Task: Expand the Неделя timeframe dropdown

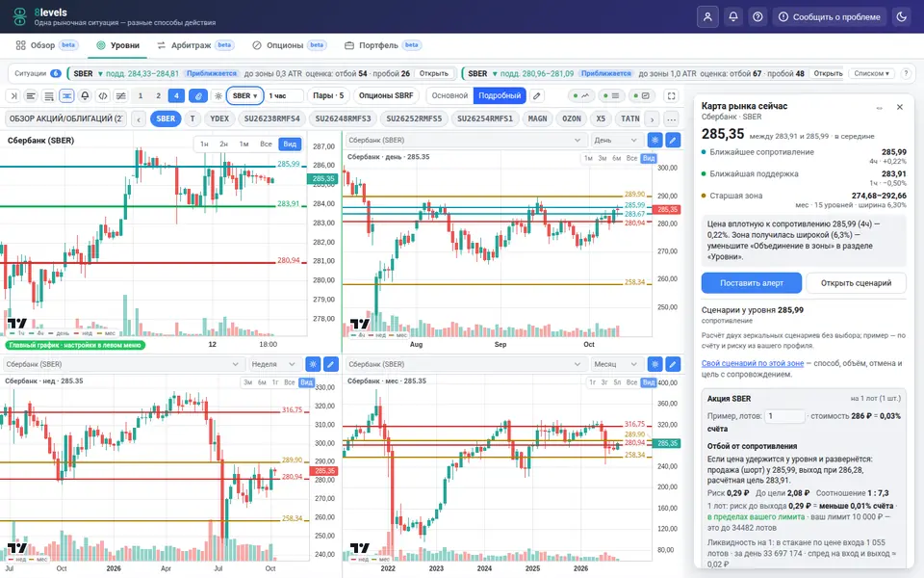Action: click(x=273, y=364)
